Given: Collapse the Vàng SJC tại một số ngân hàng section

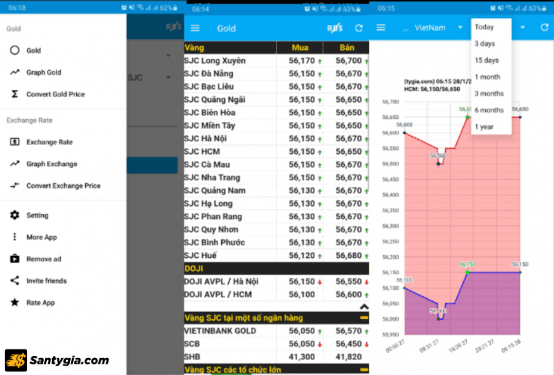Looking at the screenshot, I should [x=364, y=318].
